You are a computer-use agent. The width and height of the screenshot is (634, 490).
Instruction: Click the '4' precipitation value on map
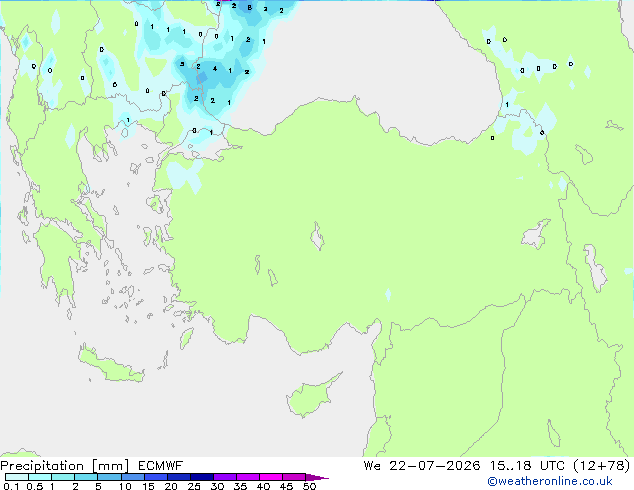[x=215, y=69]
